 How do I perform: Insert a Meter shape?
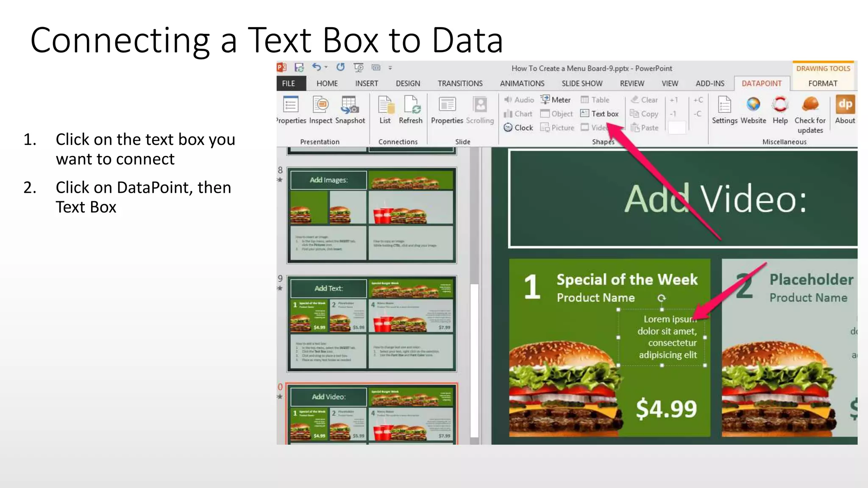[x=556, y=100]
